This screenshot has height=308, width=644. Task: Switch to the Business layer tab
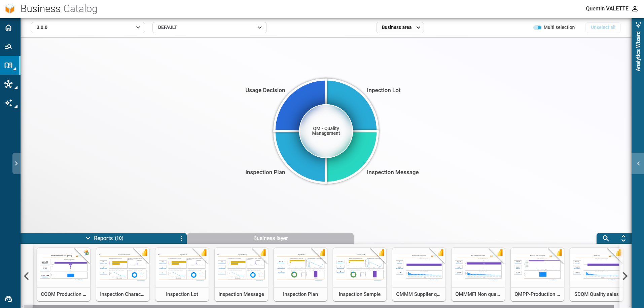pyautogui.click(x=271, y=238)
